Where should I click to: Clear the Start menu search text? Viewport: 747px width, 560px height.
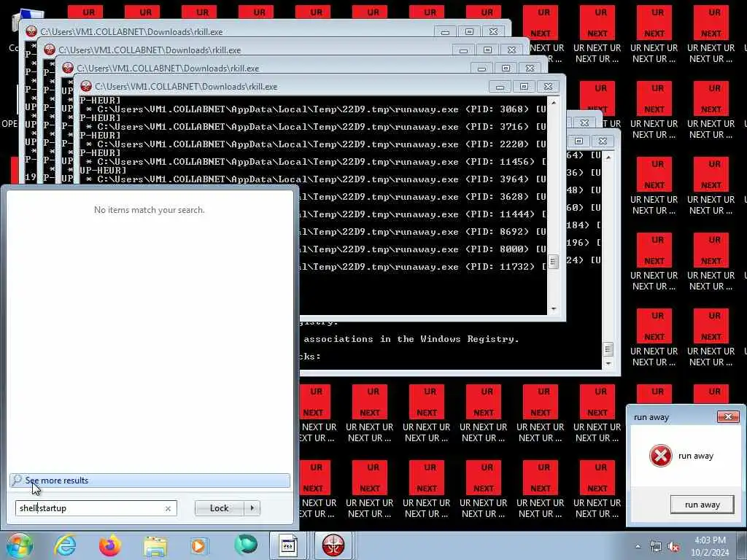coord(168,508)
